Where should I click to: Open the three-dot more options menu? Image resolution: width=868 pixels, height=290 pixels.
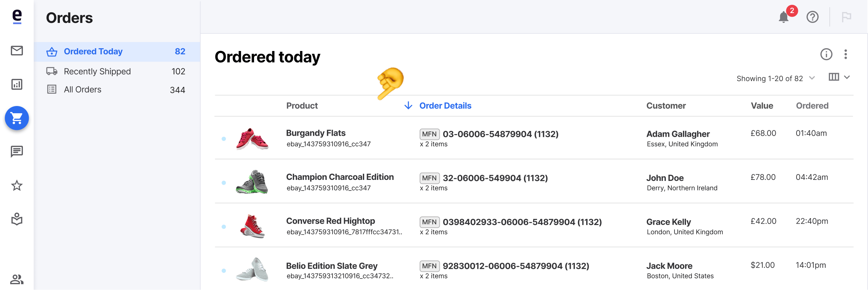point(845,54)
